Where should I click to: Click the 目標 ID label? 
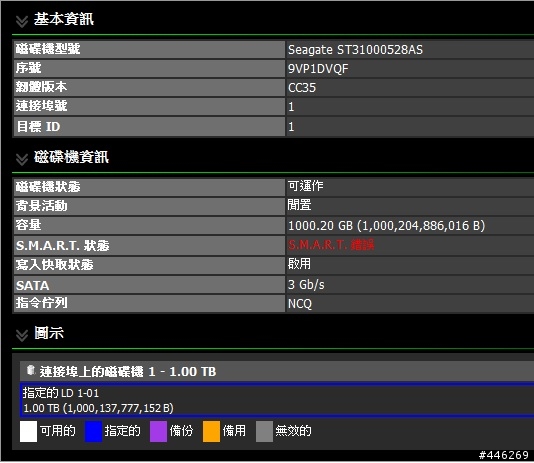(x=38, y=127)
